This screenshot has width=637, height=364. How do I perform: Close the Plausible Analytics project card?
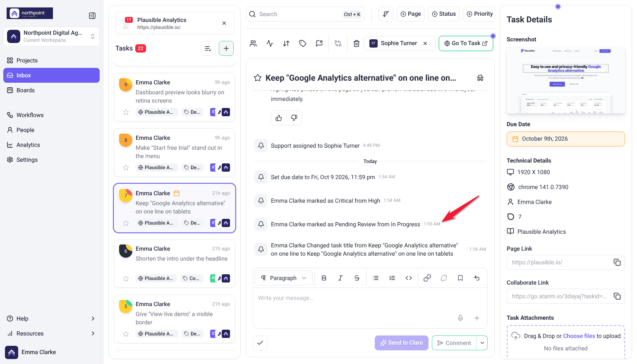coord(224,23)
